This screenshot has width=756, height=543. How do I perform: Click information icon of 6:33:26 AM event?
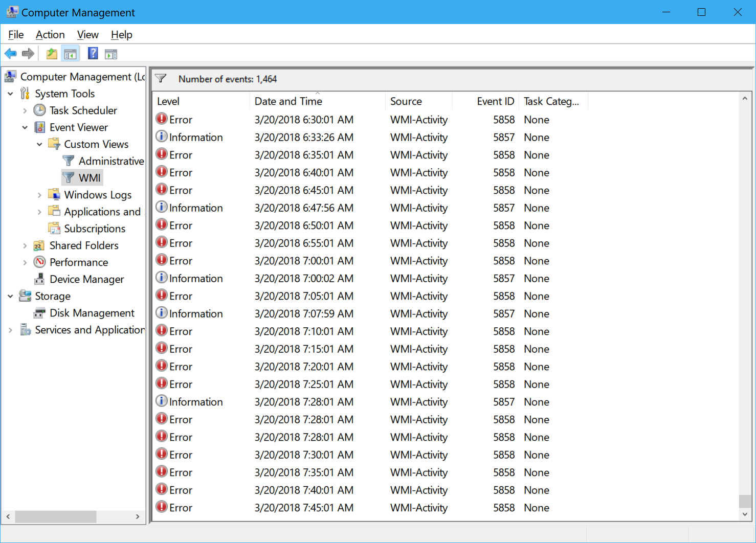point(162,137)
